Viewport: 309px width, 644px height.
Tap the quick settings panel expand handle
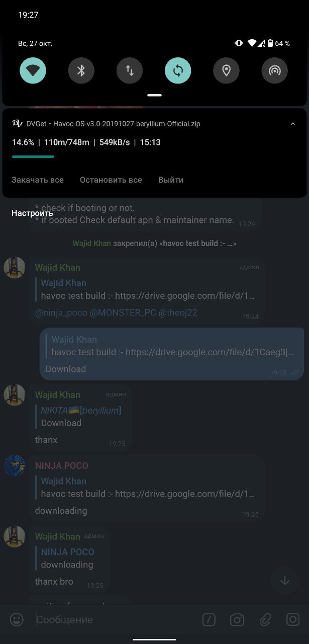(155, 95)
